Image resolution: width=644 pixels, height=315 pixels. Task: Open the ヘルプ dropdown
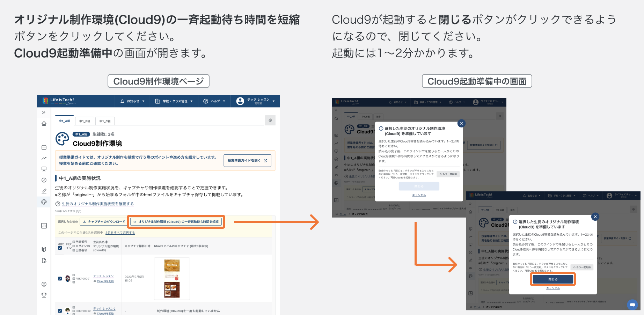click(214, 101)
